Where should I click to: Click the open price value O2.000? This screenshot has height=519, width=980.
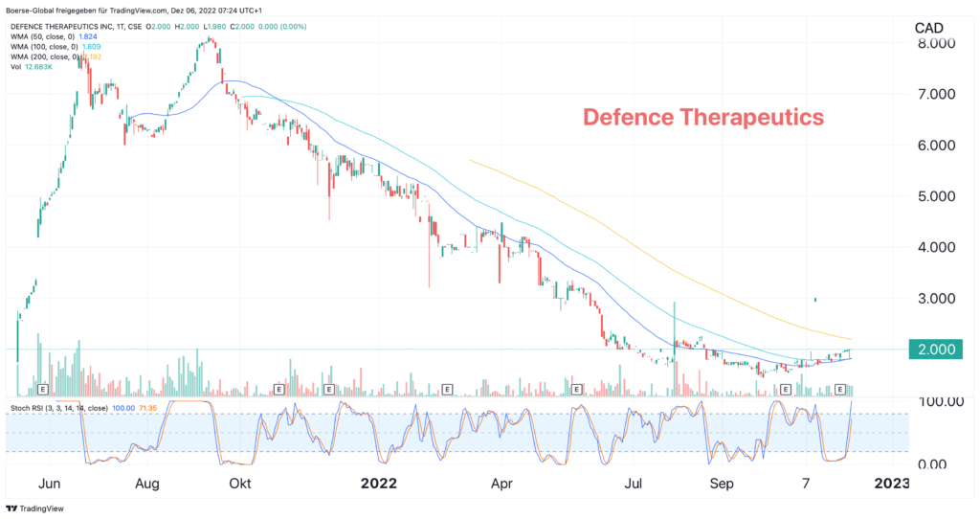coord(158,27)
